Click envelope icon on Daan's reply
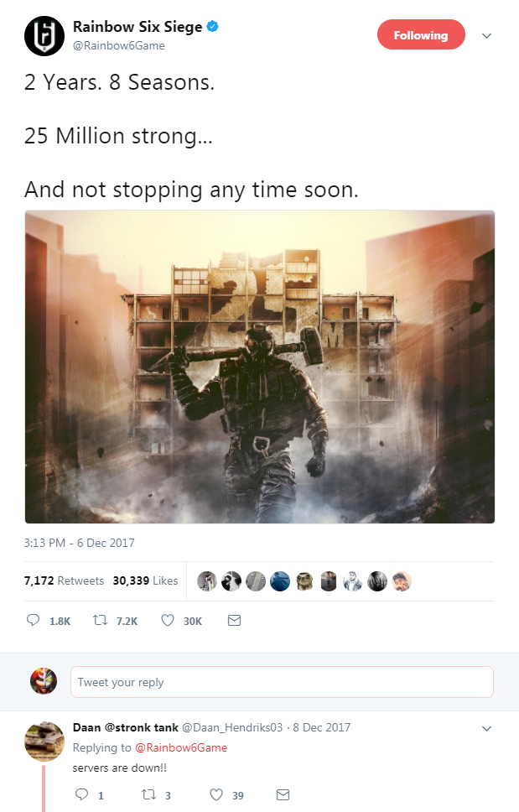 [x=283, y=794]
